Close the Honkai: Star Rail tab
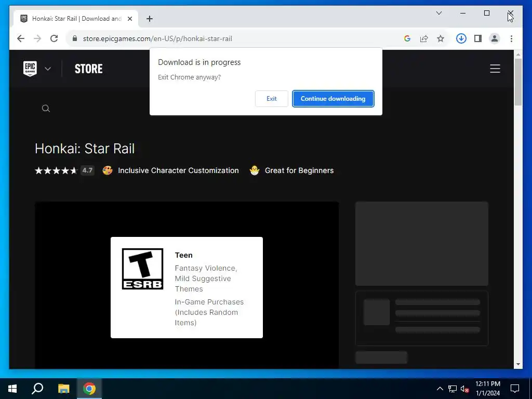The width and height of the screenshot is (532, 399). point(129,19)
